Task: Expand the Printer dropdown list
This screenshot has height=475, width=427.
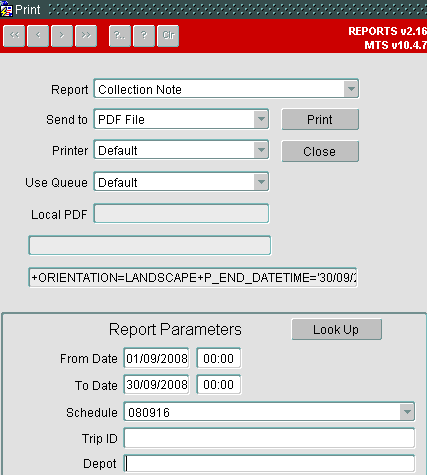Action: [x=261, y=150]
